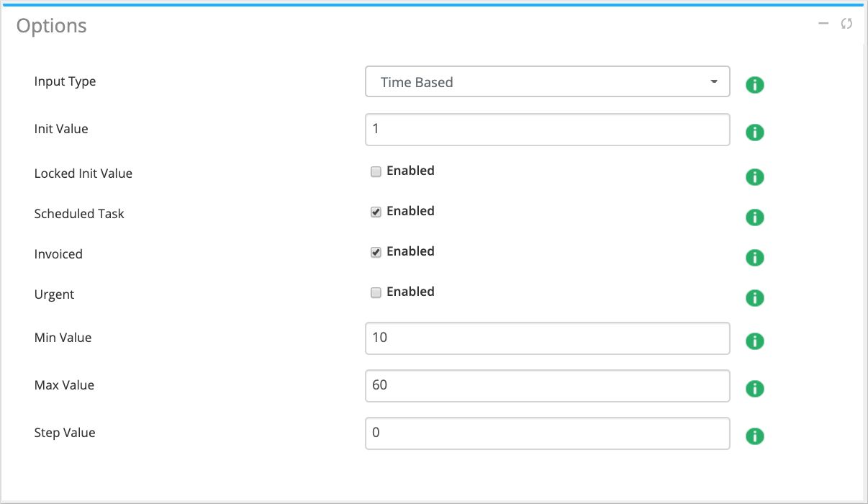Select the Step Value input box

(x=547, y=433)
